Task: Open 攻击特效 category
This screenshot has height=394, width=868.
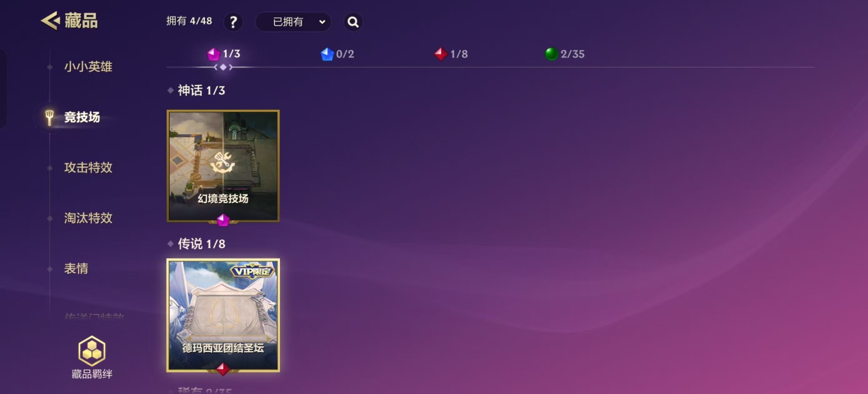Action: coord(88,167)
